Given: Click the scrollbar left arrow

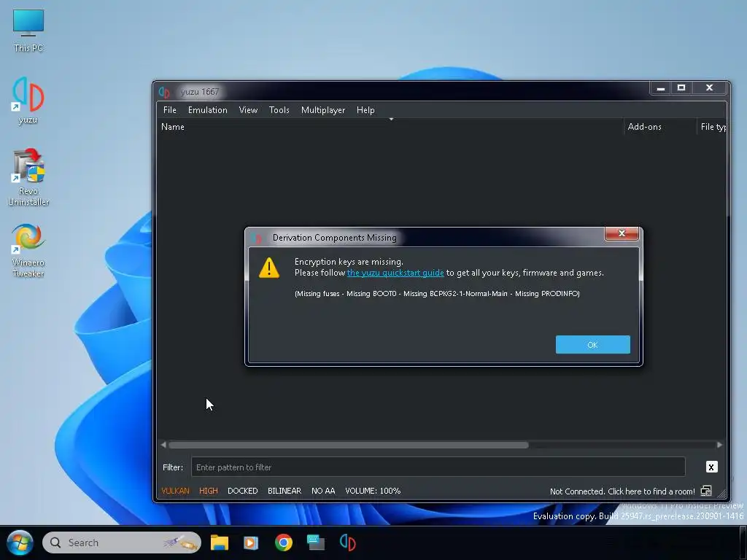Looking at the screenshot, I should pyautogui.click(x=163, y=445).
